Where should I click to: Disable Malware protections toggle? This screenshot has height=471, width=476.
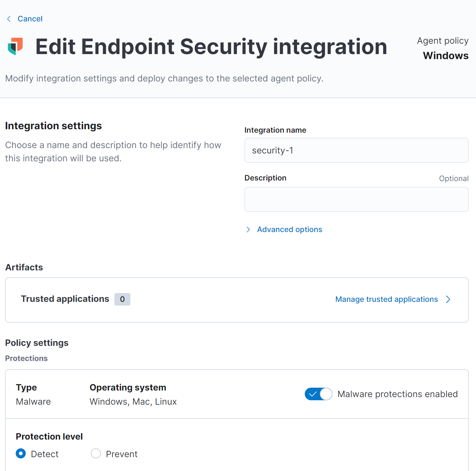(x=318, y=394)
